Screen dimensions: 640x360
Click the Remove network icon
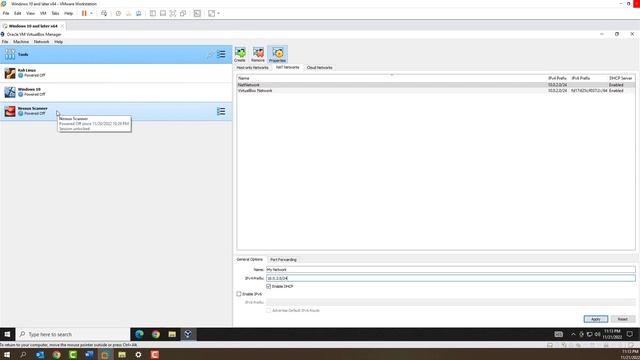coord(258,54)
